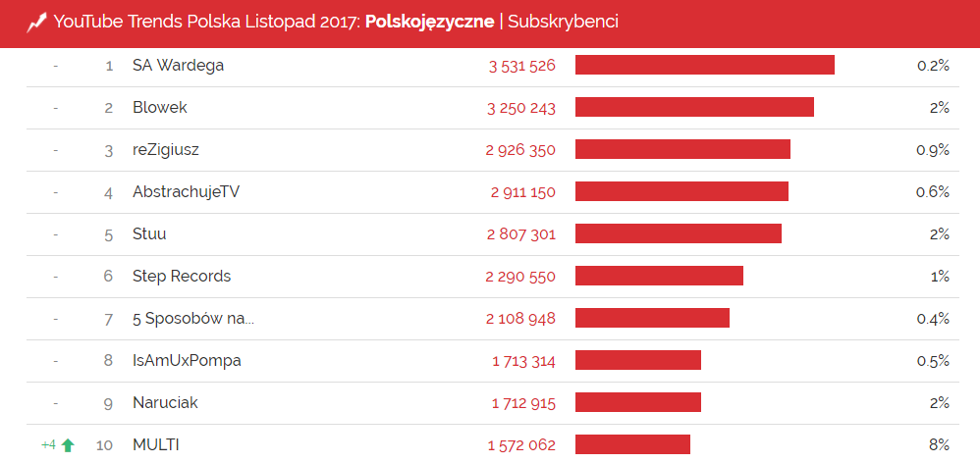
Task: Open the Blowek channel link
Action: (x=160, y=108)
